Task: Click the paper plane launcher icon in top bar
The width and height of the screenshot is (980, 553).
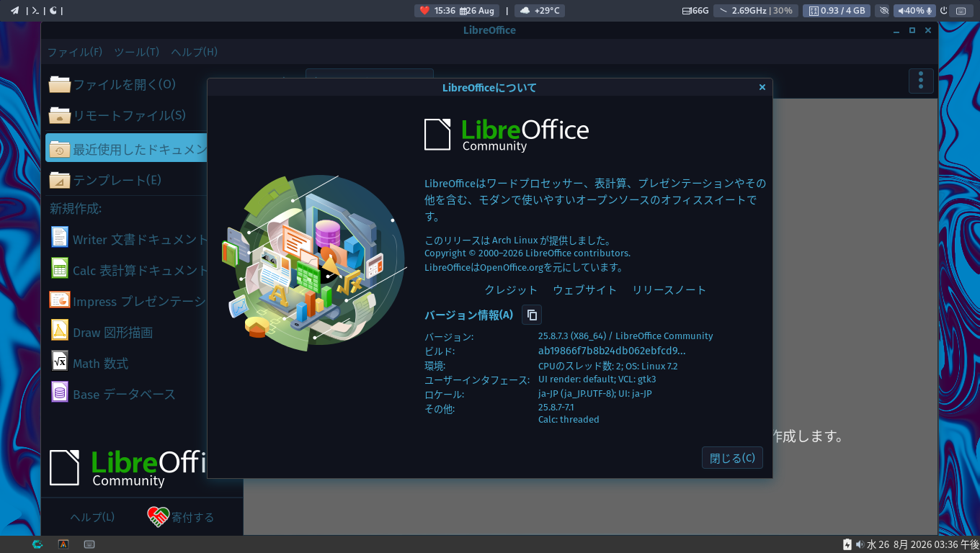Action: point(14,10)
